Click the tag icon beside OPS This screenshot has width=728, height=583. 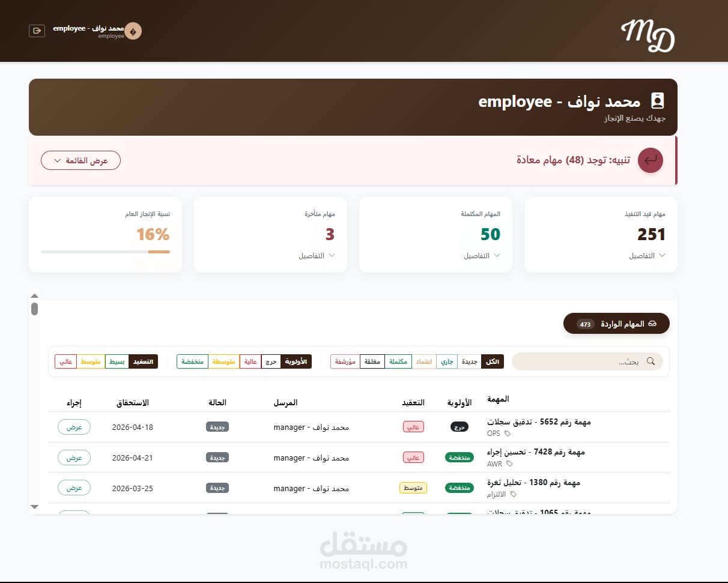click(x=508, y=433)
